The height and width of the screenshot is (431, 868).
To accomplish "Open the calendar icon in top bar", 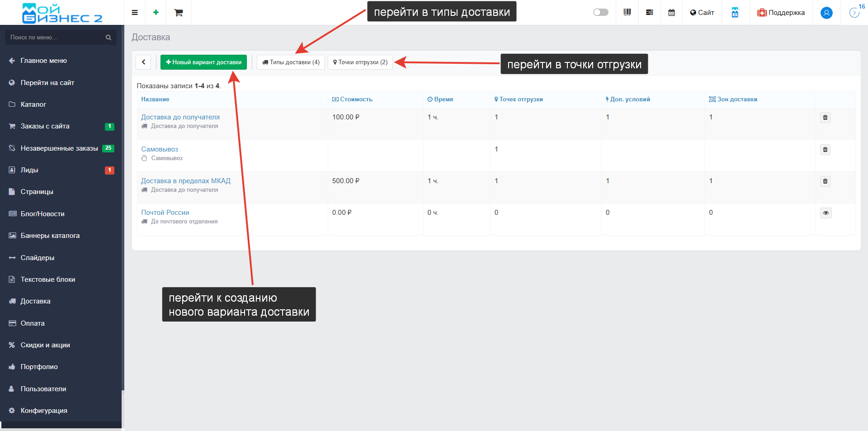I will click(671, 13).
